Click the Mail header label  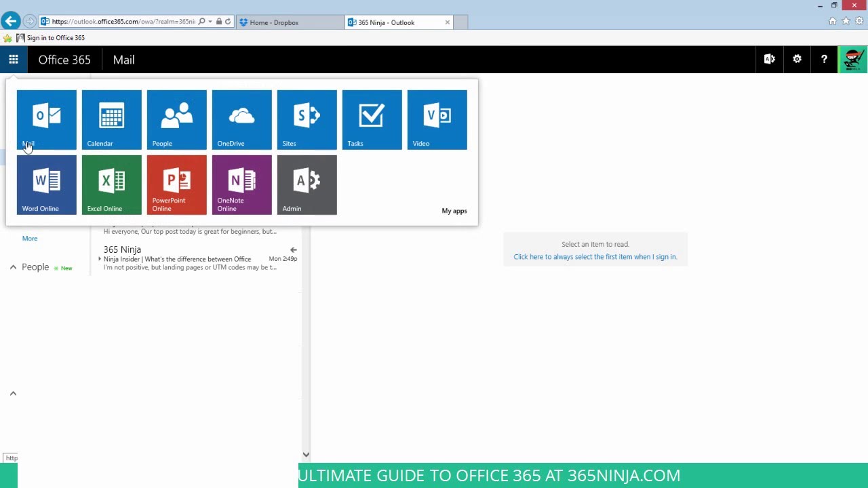pyautogui.click(x=124, y=60)
